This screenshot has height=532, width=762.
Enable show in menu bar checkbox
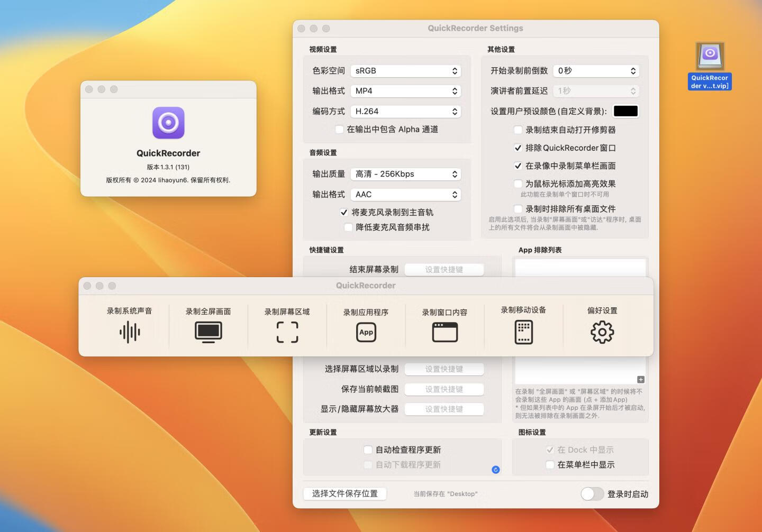[550, 465]
